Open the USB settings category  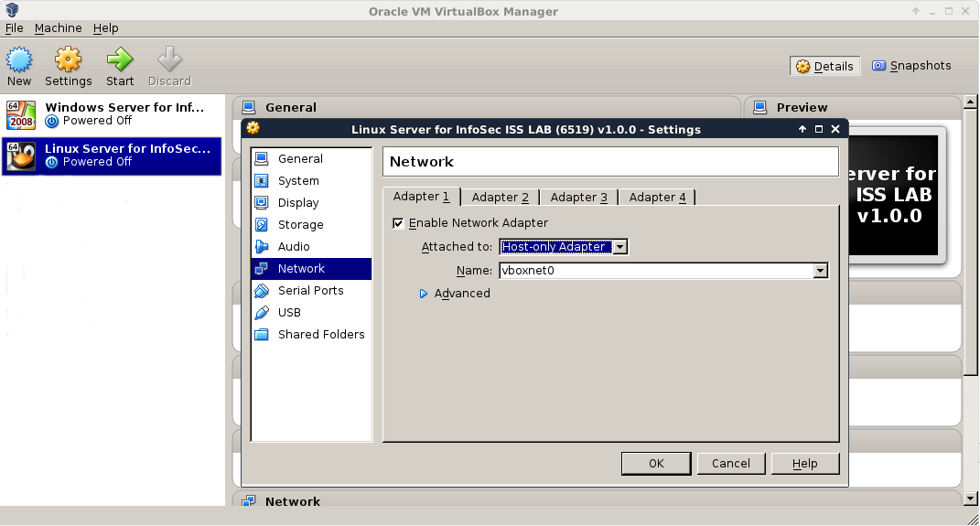tap(311, 312)
